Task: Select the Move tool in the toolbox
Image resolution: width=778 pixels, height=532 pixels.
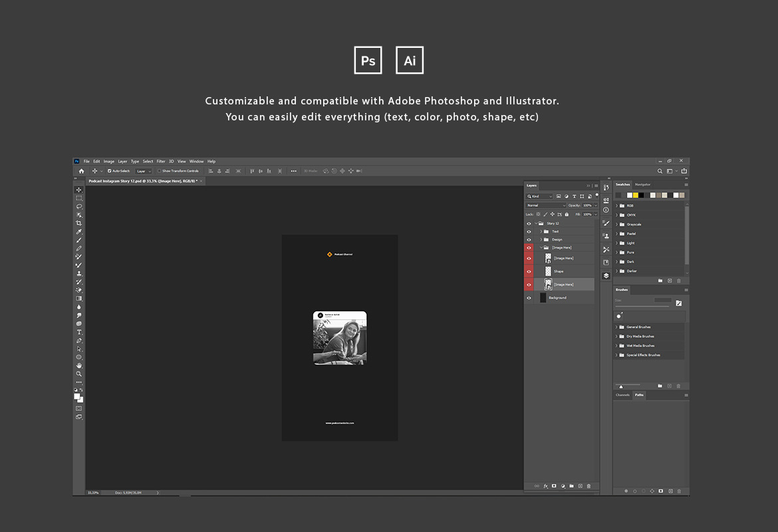Action: coord(79,190)
